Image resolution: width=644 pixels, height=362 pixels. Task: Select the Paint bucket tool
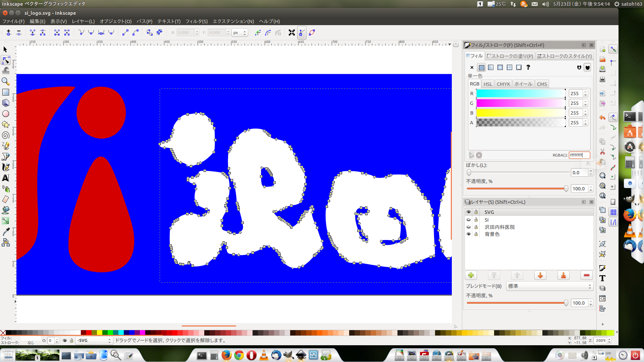tap(6, 210)
